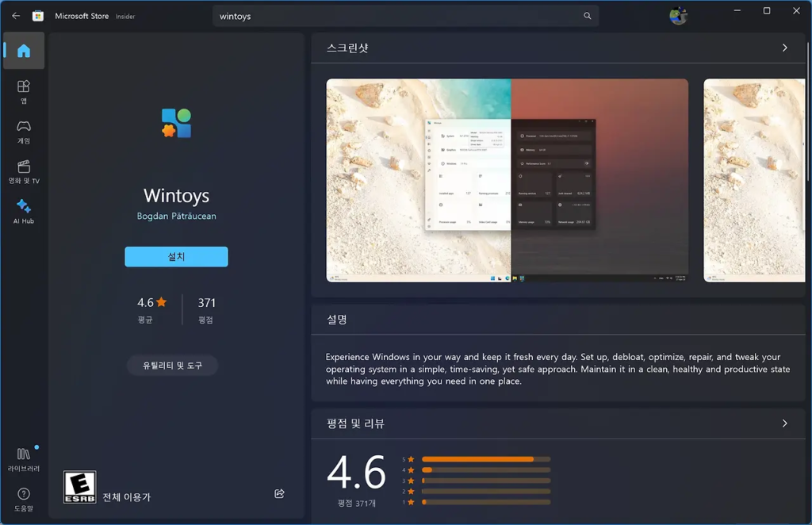Open the first Wintoys screenshot thumbnail
The height and width of the screenshot is (525, 812).
pyautogui.click(x=507, y=181)
